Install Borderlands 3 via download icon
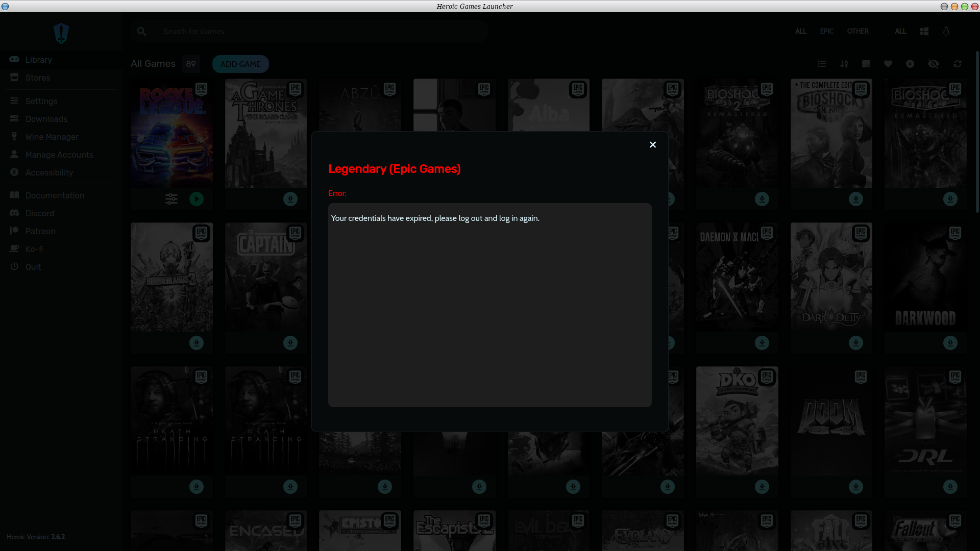The width and height of the screenshot is (980, 551). [x=197, y=343]
